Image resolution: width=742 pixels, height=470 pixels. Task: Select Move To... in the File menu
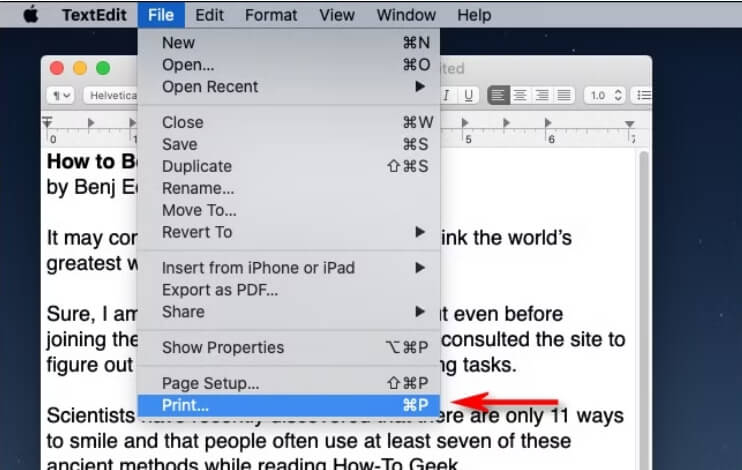point(289,210)
